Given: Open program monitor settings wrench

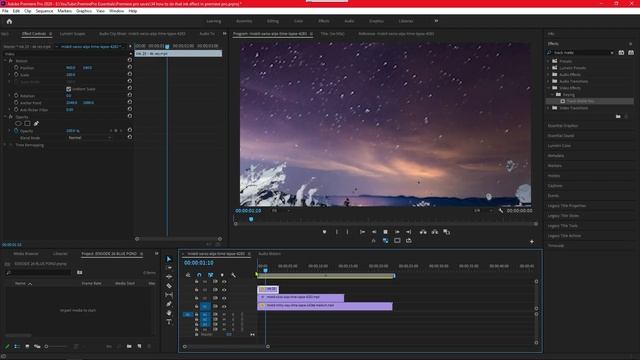Looking at the screenshot, I should pos(501,211).
